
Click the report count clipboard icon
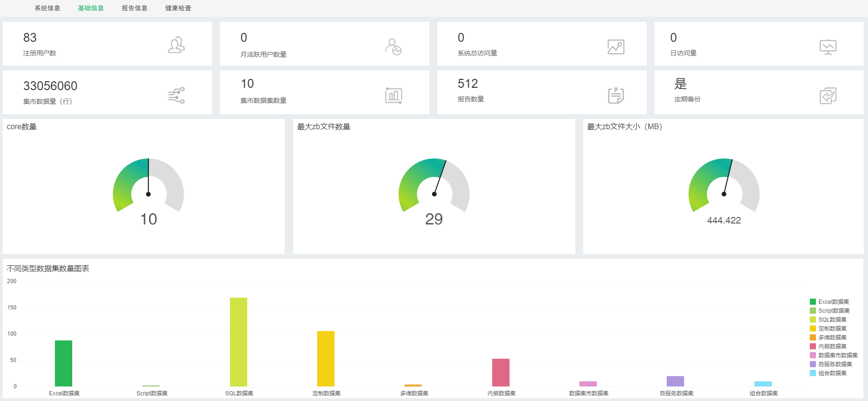click(616, 95)
